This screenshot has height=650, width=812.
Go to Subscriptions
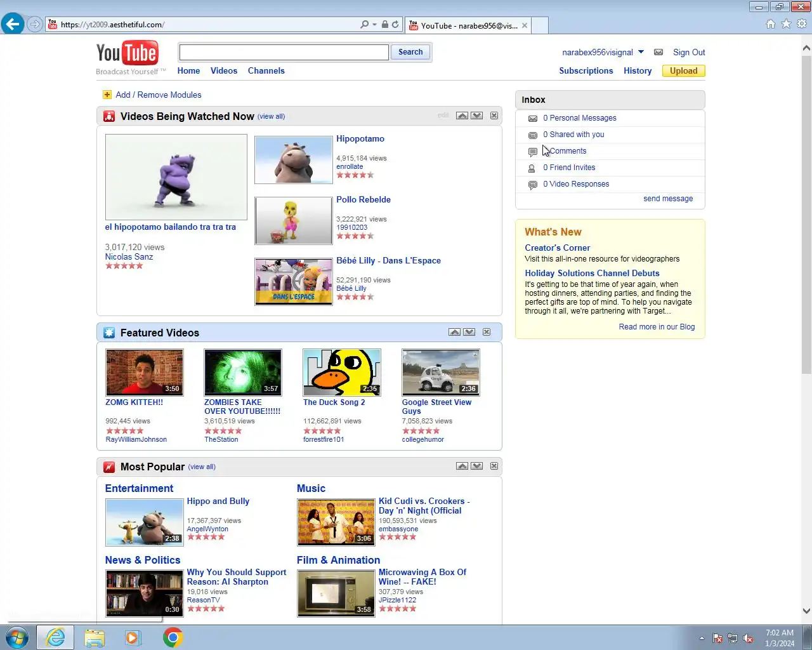click(x=586, y=71)
